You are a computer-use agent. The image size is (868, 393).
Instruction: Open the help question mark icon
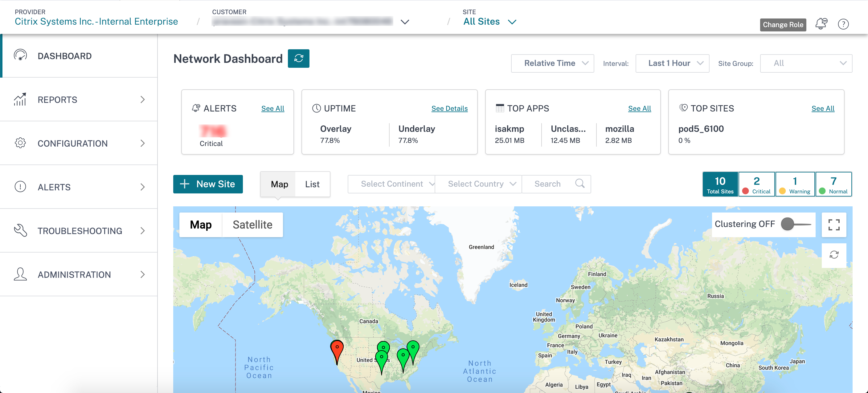tap(843, 24)
